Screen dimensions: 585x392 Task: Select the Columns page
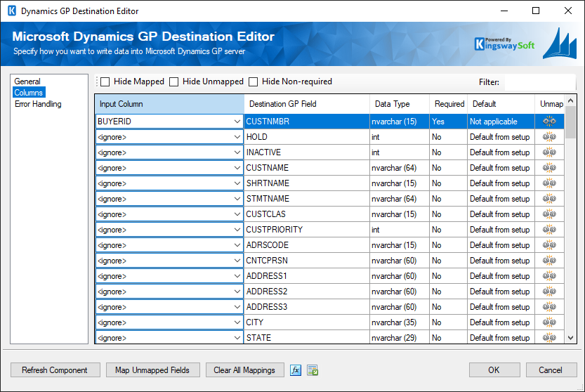click(x=29, y=93)
